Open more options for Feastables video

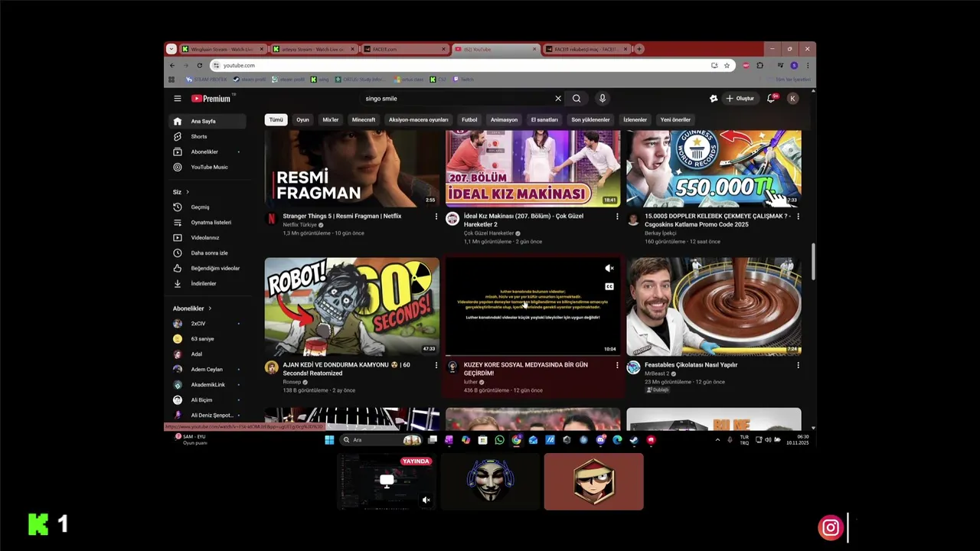coord(798,365)
